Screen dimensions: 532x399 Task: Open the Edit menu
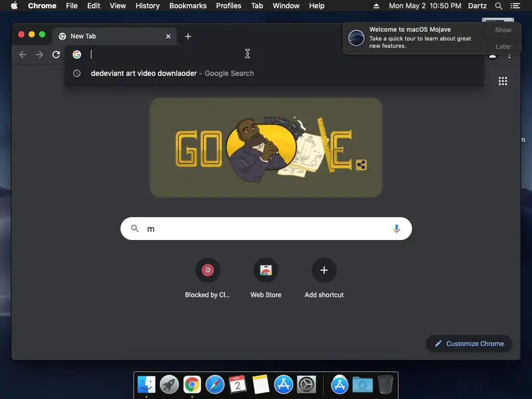coord(94,6)
